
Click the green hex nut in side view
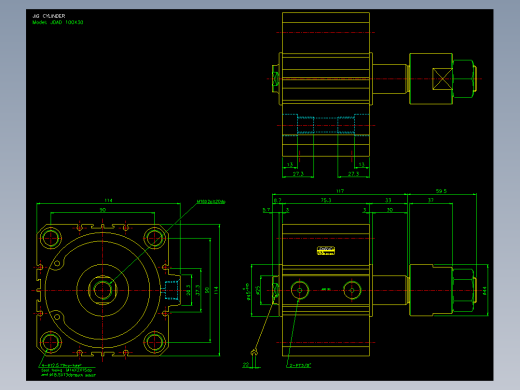click(463, 290)
